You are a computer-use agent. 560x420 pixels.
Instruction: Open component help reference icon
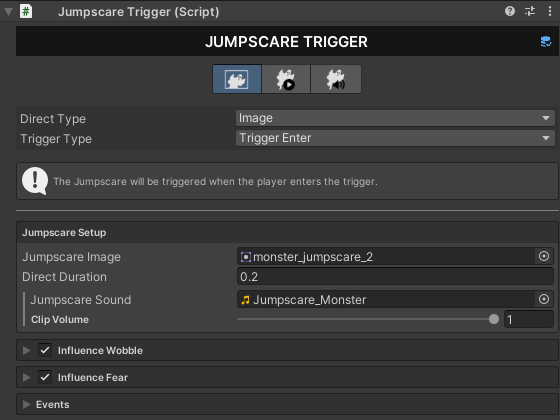coord(510,11)
